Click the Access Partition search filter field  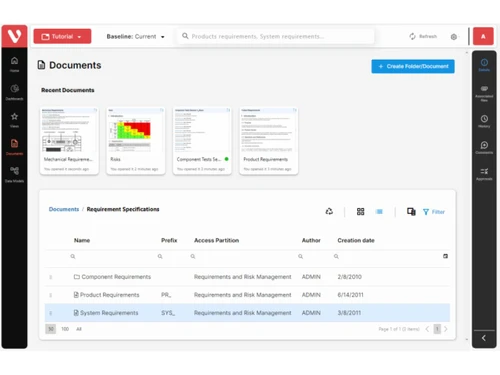point(243,256)
